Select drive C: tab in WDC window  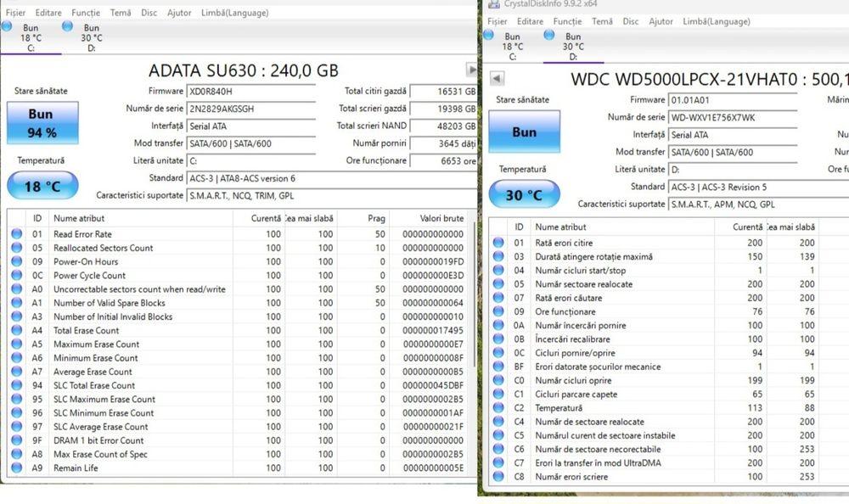point(512,46)
